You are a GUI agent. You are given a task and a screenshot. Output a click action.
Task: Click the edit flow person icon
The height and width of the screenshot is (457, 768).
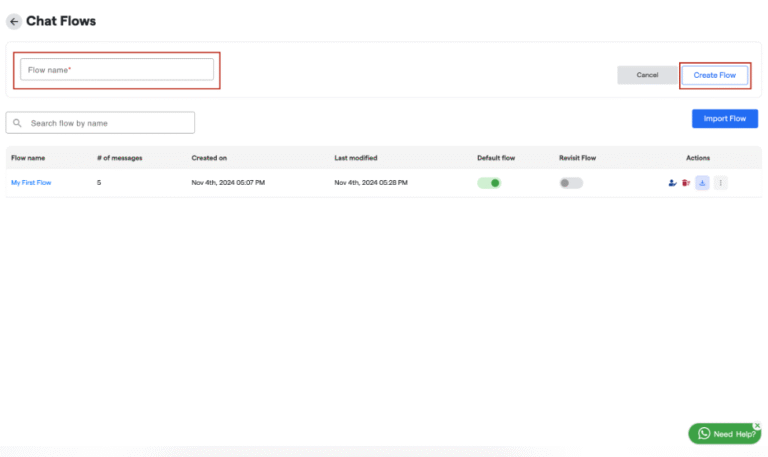tap(672, 183)
